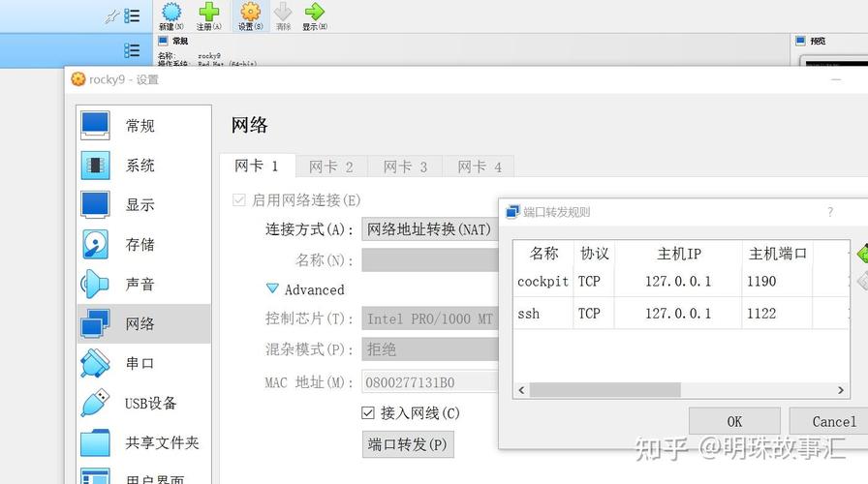This screenshot has height=484, width=868.
Task: Click the 新建(N) new VM toolbar icon
Action: 171,16
